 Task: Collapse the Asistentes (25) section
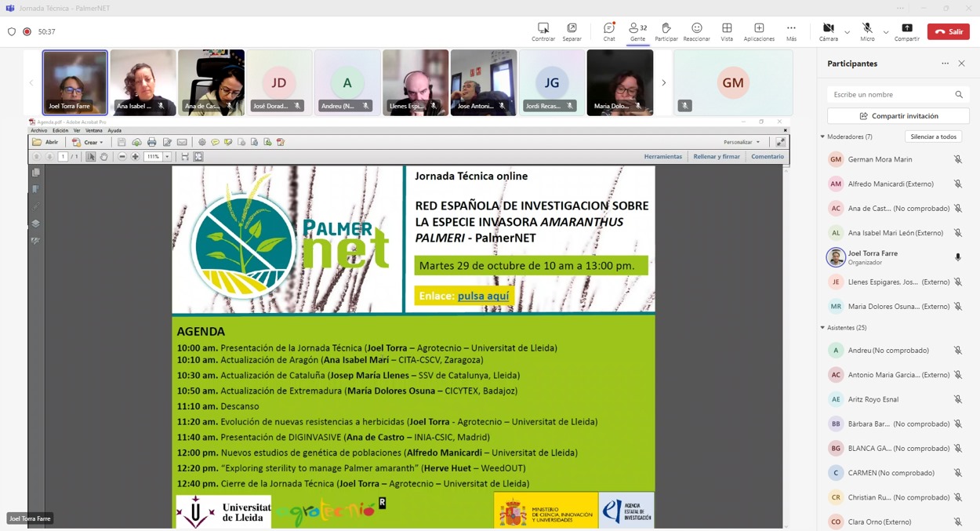822,328
